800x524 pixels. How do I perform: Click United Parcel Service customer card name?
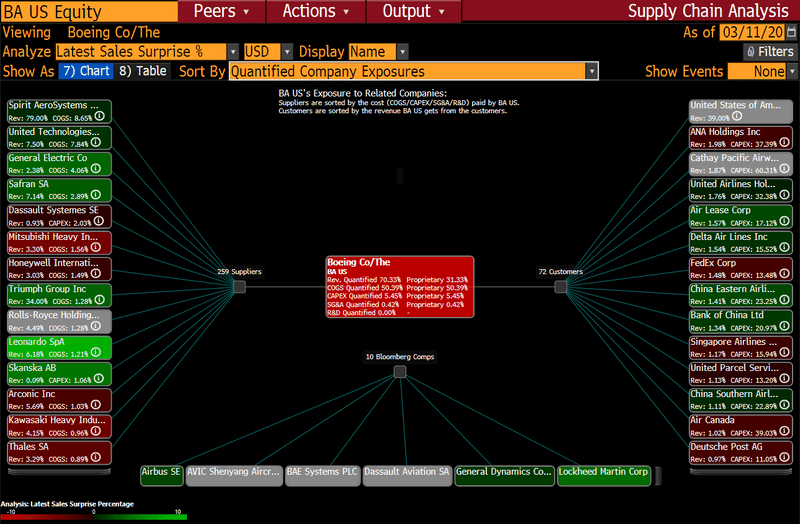pyautogui.click(x=734, y=367)
